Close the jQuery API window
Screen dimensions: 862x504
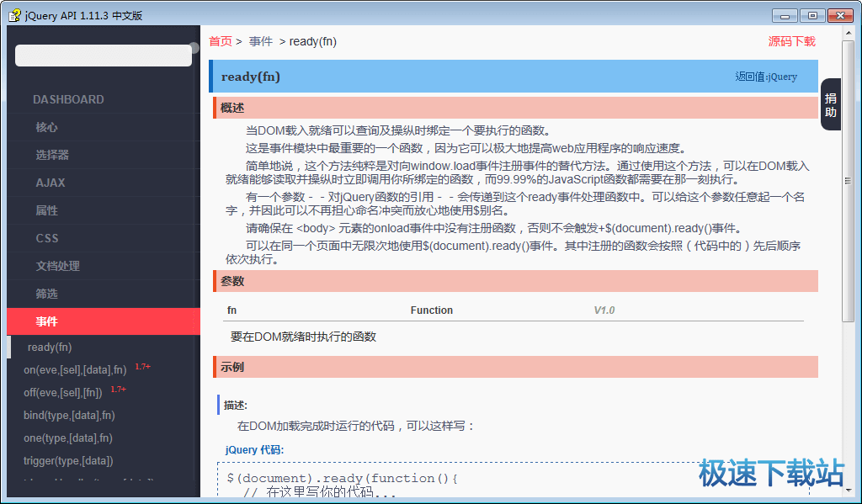click(x=840, y=16)
